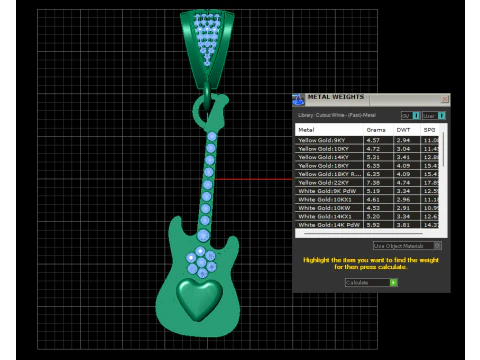Select the Yellow Gold:18KY R... row
Image resolution: width=480 pixels, height=360 pixels.
tap(367, 174)
